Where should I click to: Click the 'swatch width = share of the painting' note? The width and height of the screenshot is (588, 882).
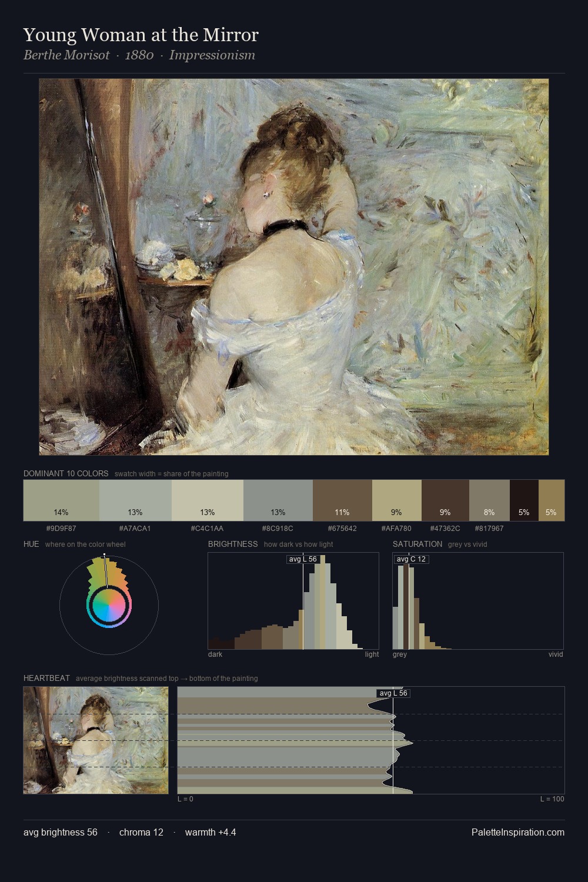coord(172,474)
